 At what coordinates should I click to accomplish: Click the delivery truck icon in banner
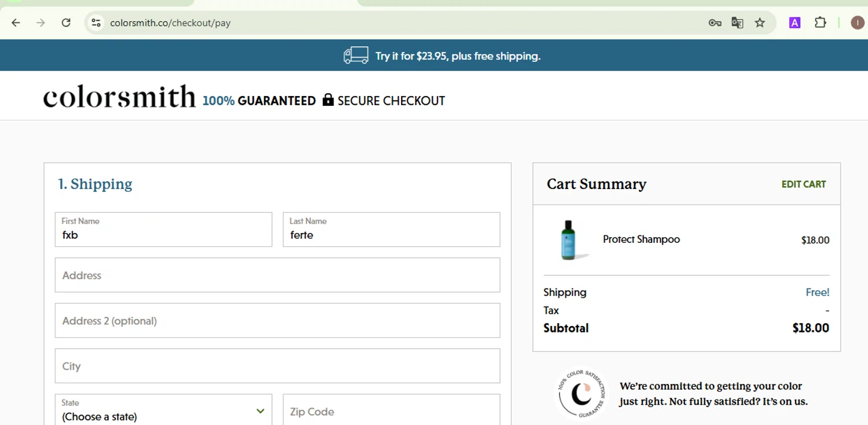click(356, 56)
